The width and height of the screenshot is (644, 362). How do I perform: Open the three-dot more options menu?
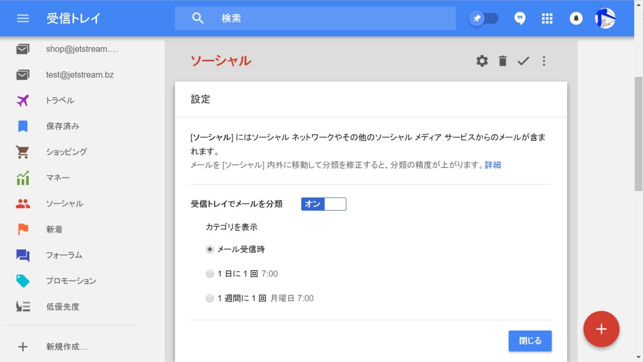(543, 61)
